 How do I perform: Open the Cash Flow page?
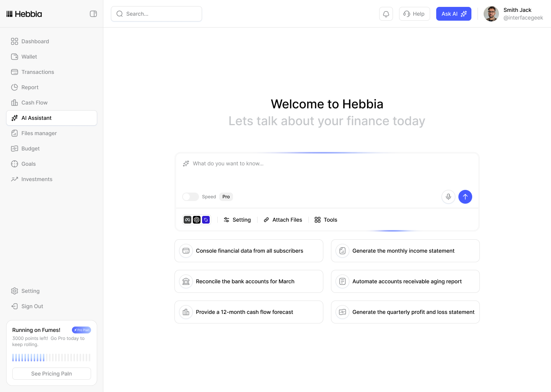34,103
